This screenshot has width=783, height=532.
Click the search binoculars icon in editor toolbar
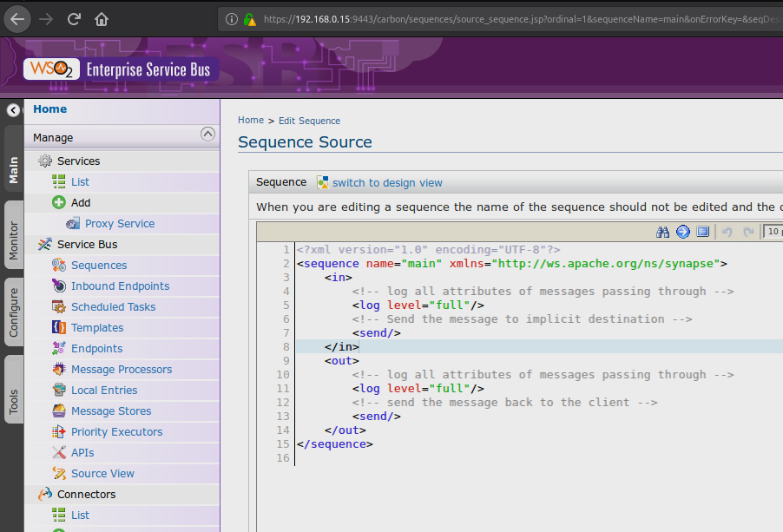[x=663, y=232]
